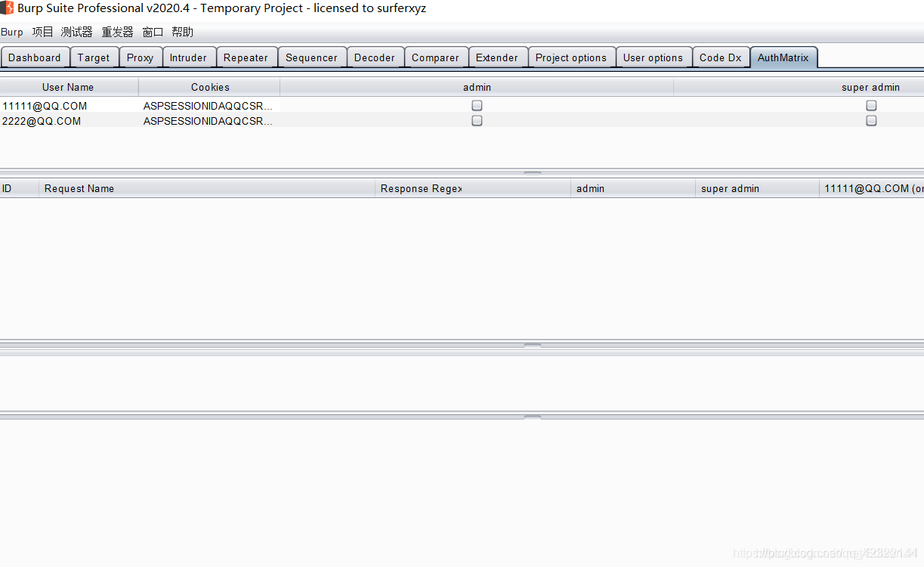Click super admin column header in users table
Screen dimensions: 924x567
(x=799, y=87)
